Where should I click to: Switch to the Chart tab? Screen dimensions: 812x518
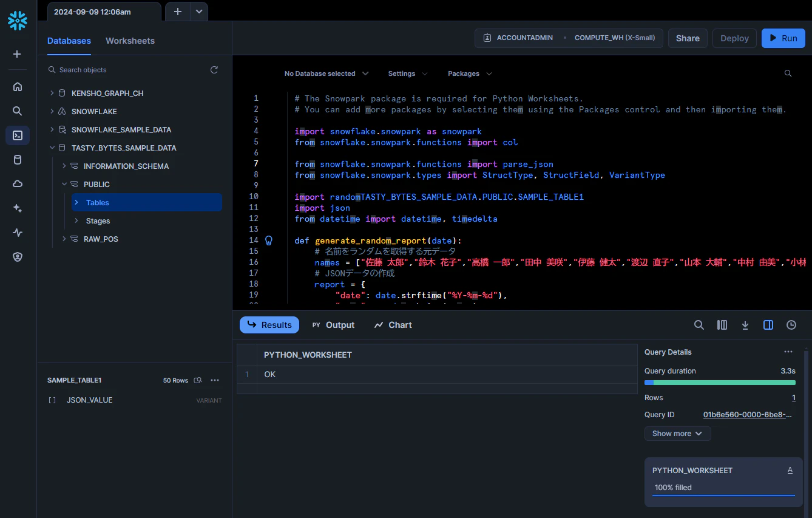[x=393, y=325]
